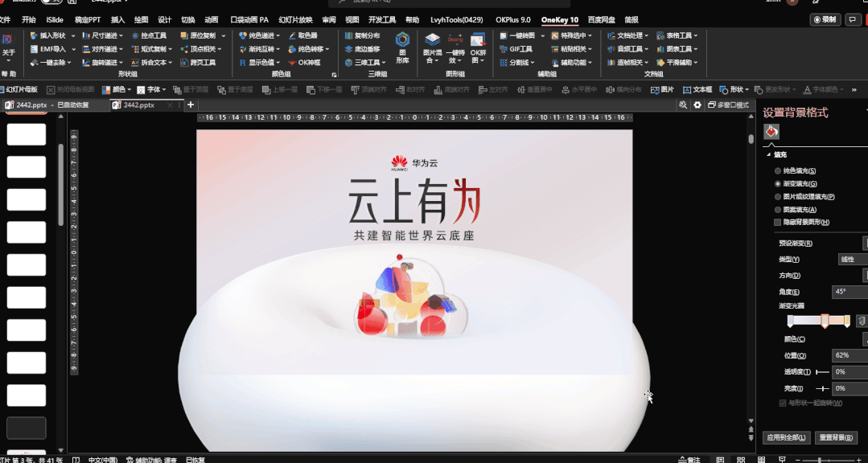Toggle the AutoSave switch in title bar

click(x=51, y=2)
